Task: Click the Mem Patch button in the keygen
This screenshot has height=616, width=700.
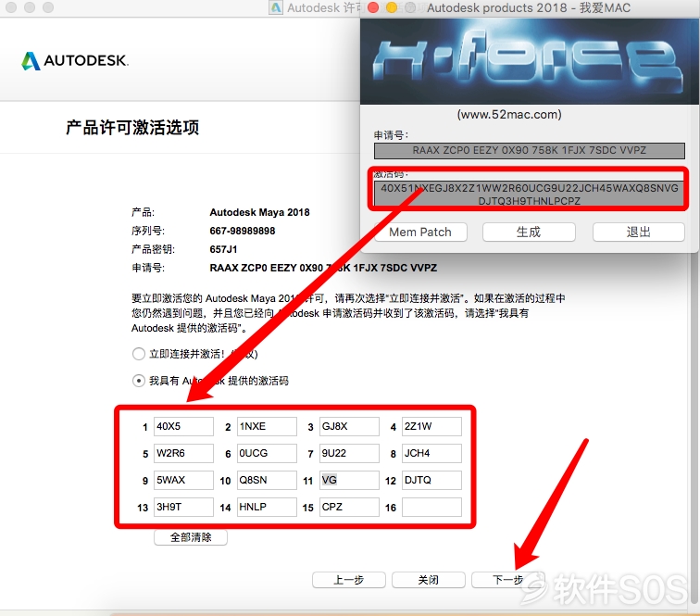Action: pos(420,232)
